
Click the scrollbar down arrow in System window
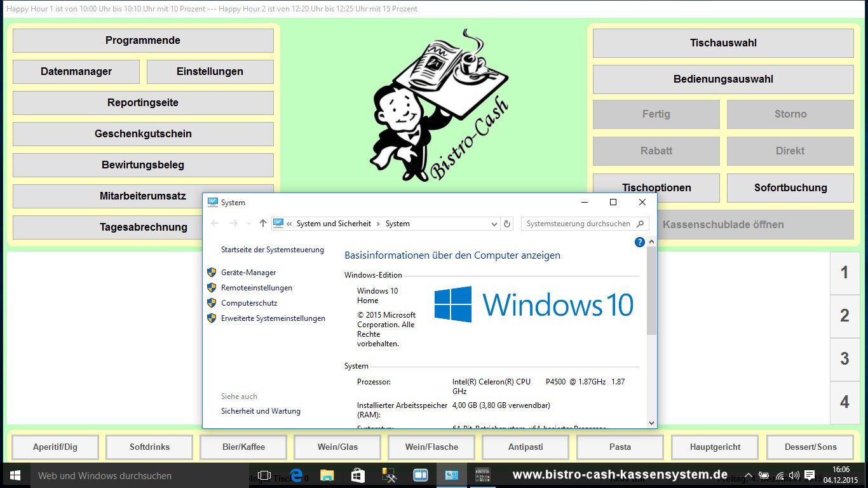pos(651,423)
